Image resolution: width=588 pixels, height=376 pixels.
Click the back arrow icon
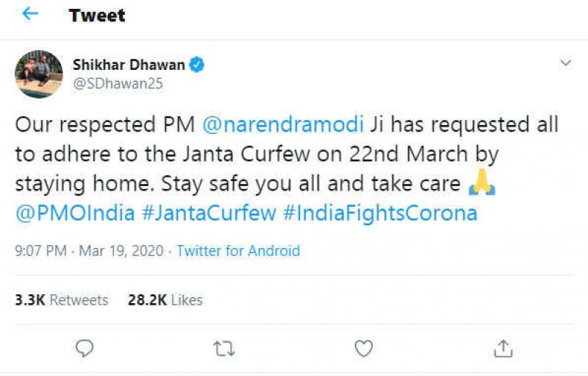pyautogui.click(x=29, y=15)
